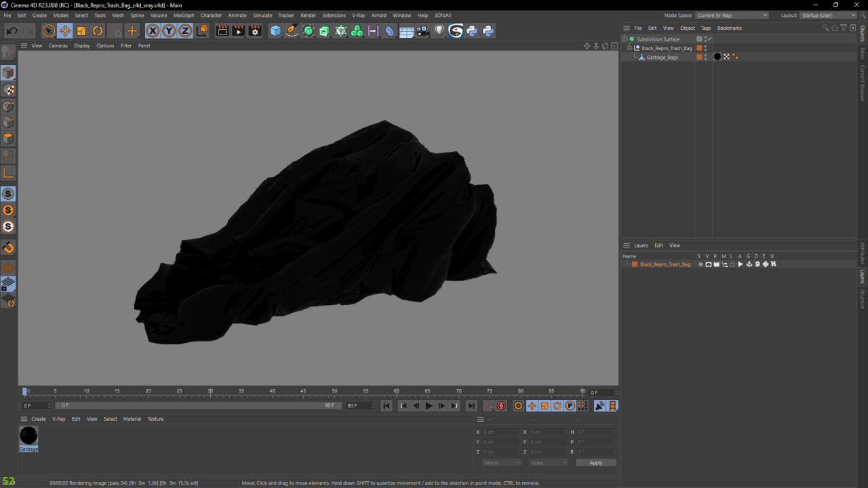Open the Bookmarks menu in Objects panel
868x488 pixels.
click(x=730, y=28)
